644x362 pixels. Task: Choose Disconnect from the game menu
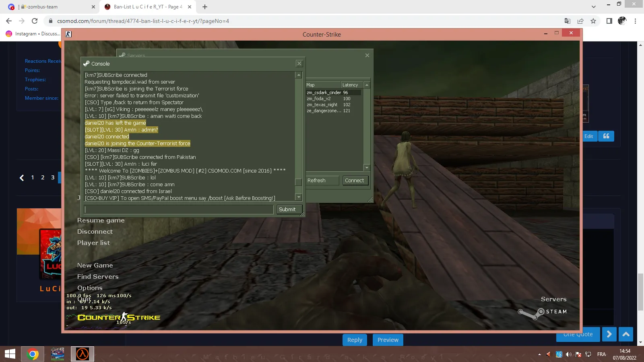click(x=95, y=232)
